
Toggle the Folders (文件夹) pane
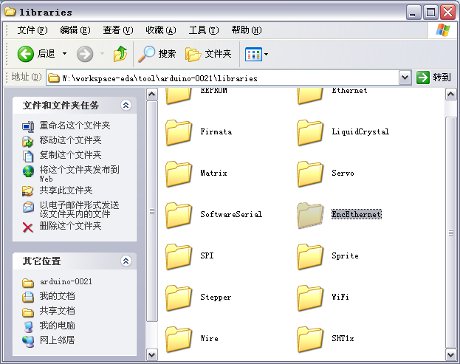point(208,54)
